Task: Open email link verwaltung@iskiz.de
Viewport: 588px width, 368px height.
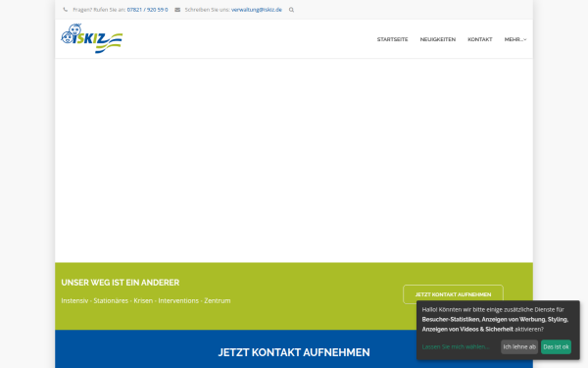Action: (257, 10)
